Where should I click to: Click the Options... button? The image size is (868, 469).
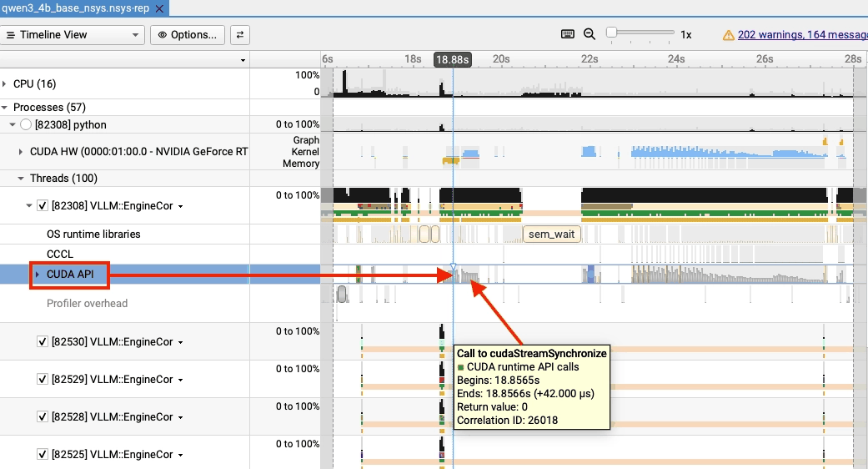[188, 35]
